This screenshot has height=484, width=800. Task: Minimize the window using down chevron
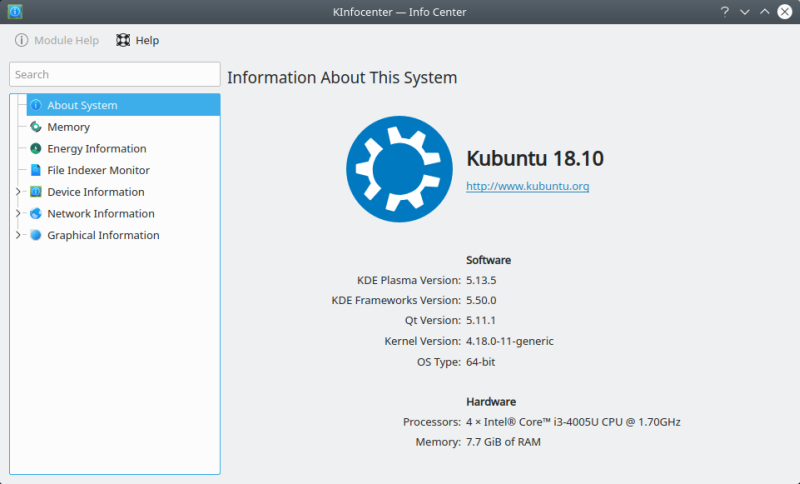[745, 11]
